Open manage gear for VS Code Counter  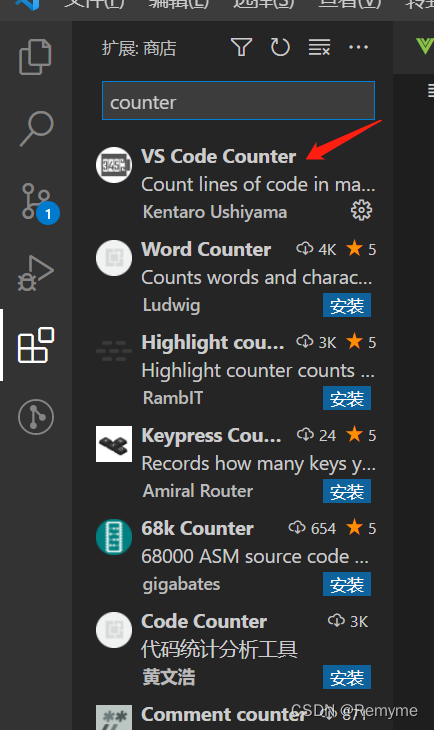(x=361, y=211)
